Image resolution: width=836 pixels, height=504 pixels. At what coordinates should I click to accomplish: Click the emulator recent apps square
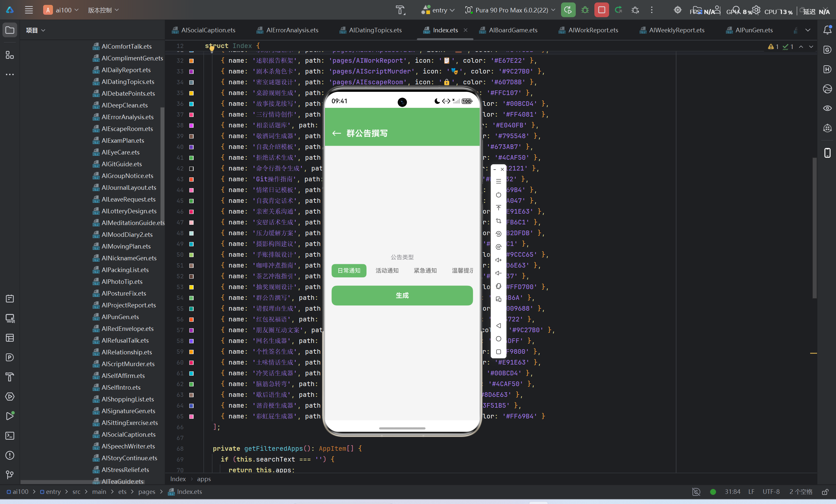coord(498,351)
